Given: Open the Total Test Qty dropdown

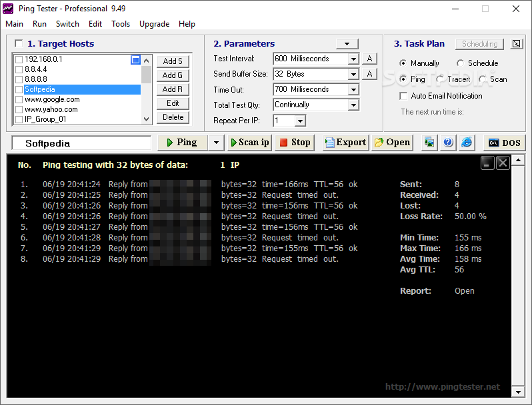Looking at the screenshot, I should click(x=353, y=105).
